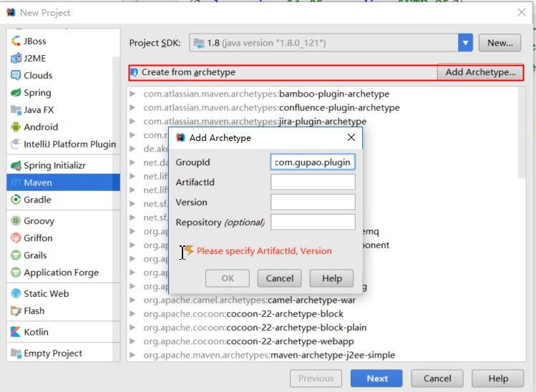Image resolution: width=536 pixels, height=392 pixels.
Task: Click Help in New Project wizard
Action: 498,378
